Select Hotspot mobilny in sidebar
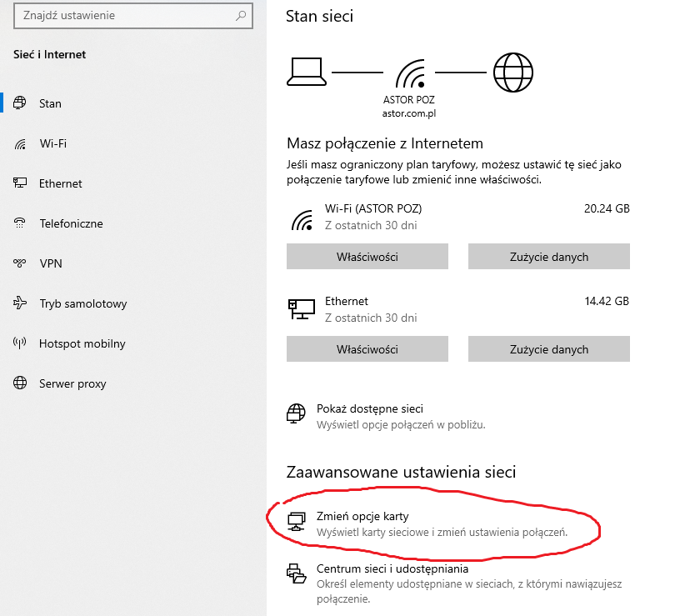The image size is (675, 616). pos(133,343)
